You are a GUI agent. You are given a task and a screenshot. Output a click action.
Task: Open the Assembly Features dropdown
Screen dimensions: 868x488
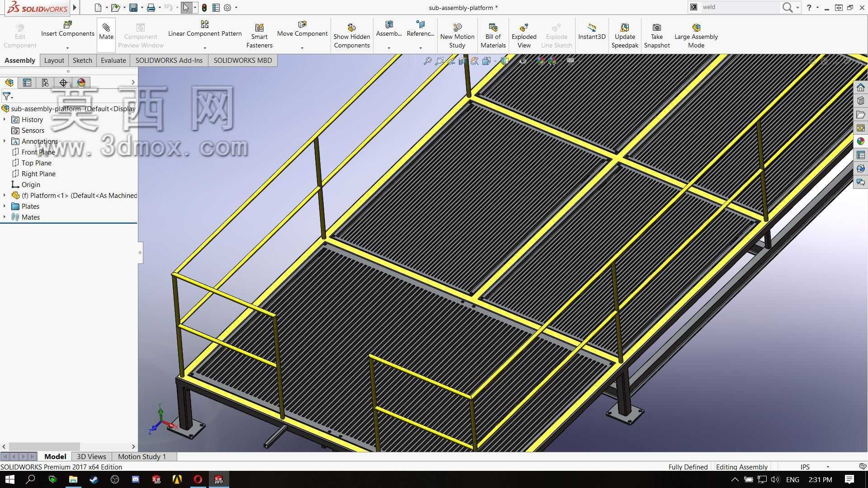coord(389,48)
